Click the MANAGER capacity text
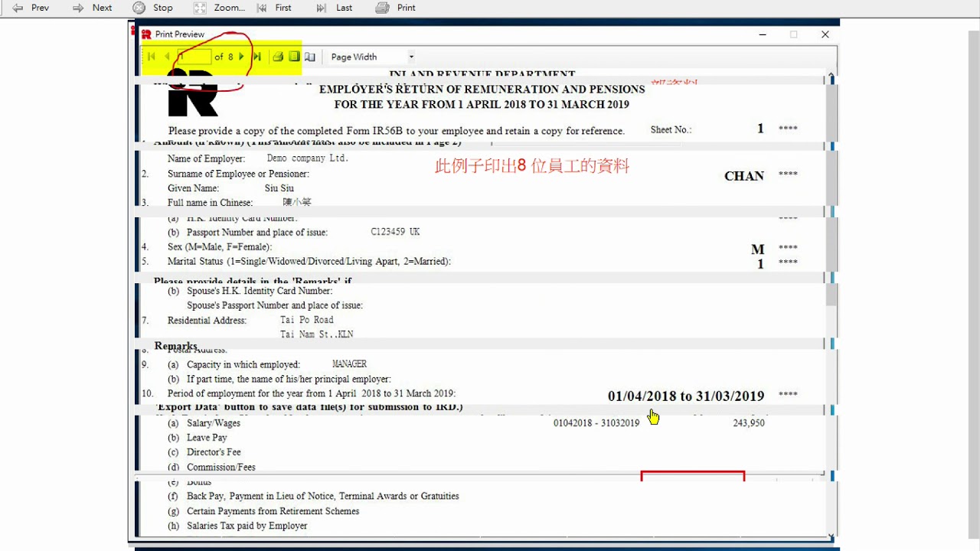 [x=349, y=364]
